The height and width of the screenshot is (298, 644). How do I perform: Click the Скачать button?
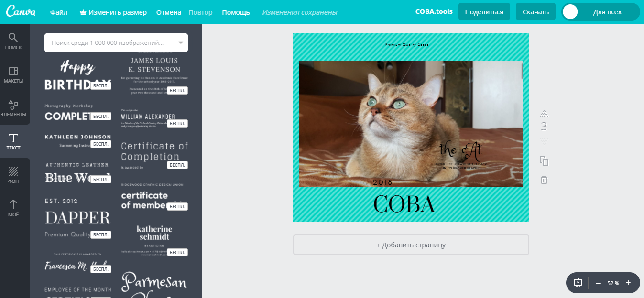535,11
